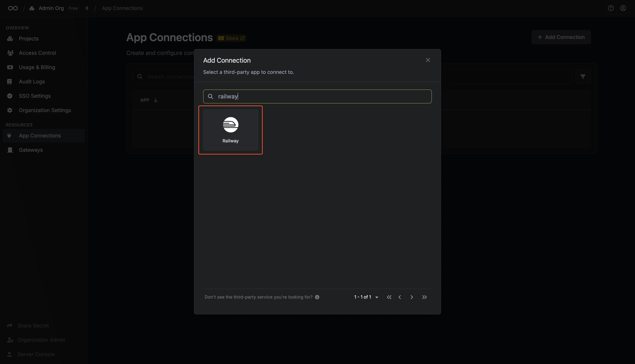
Task: Click the Gateways door icon
Action: 10,150
